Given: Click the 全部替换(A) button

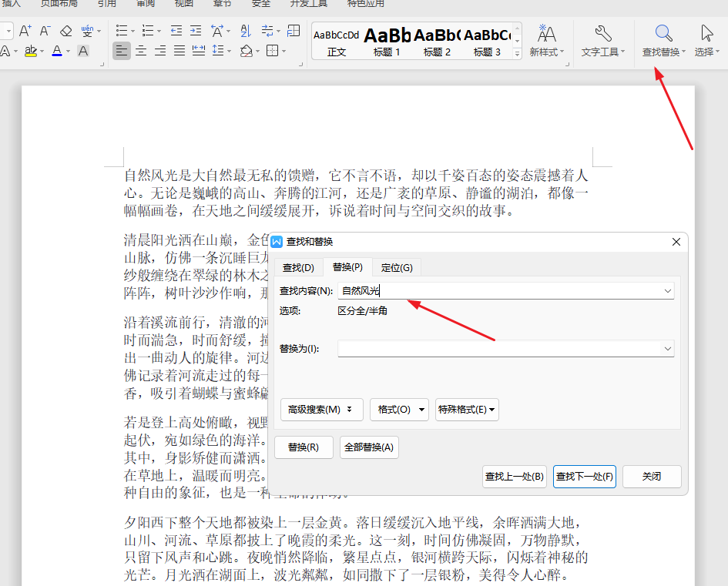Looking at the screenshot, I should click(368, 447).
